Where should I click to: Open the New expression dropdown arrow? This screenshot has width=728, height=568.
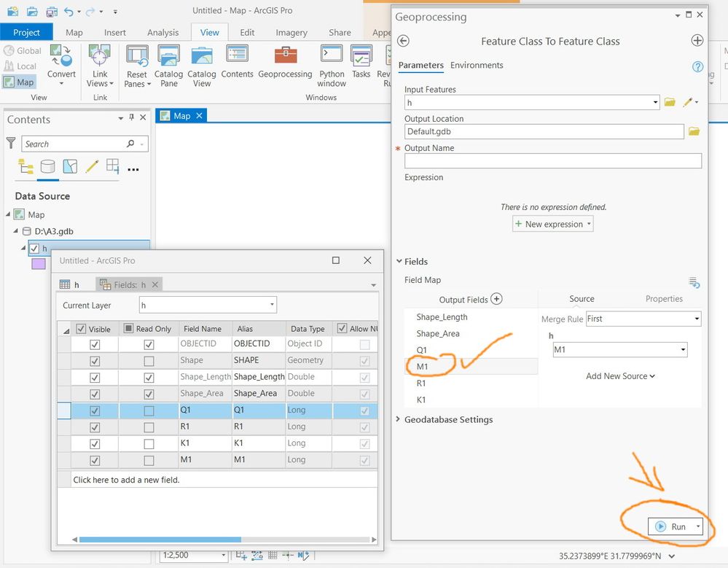(589, 224)
